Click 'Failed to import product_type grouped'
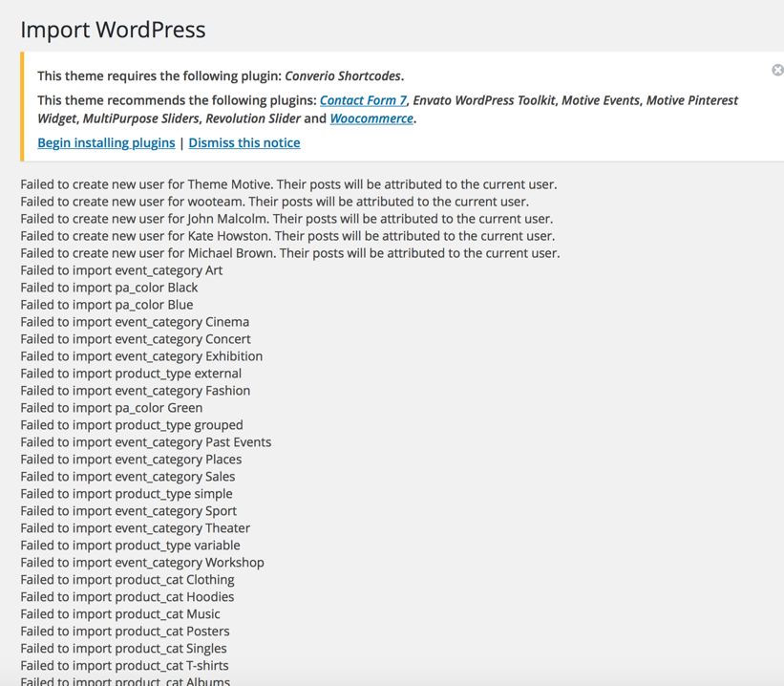Screen dimensions: 784x686 pyautogui.click(x=132, y=425)
